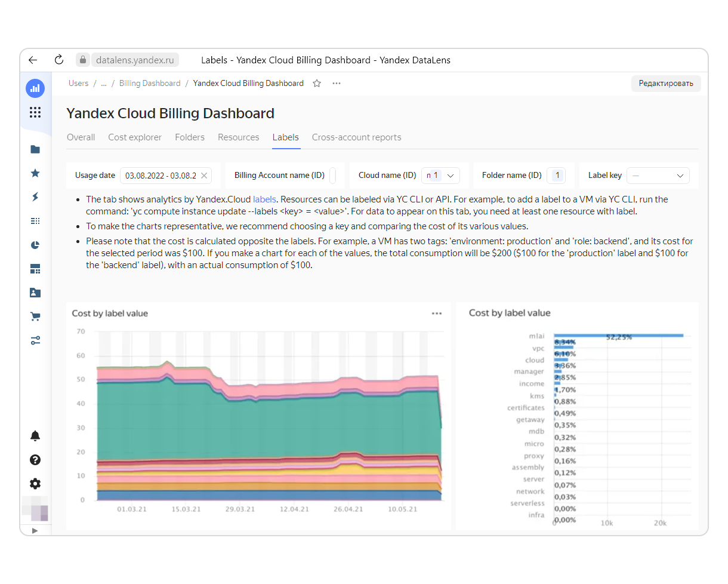Click the 'manager' label in bar chart
Viewport: 728px width, 584px height.
coord(529,371)
